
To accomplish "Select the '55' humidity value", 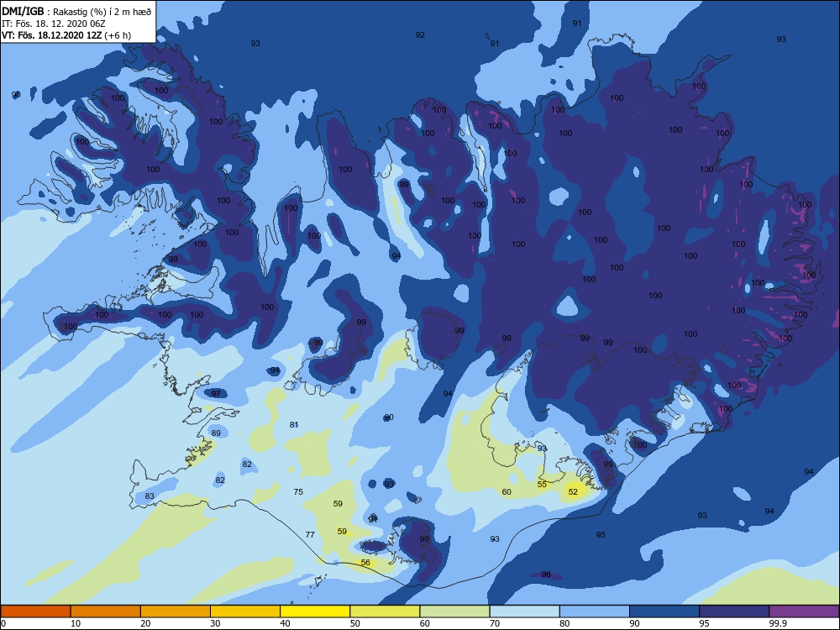I will tap(542, 485).
